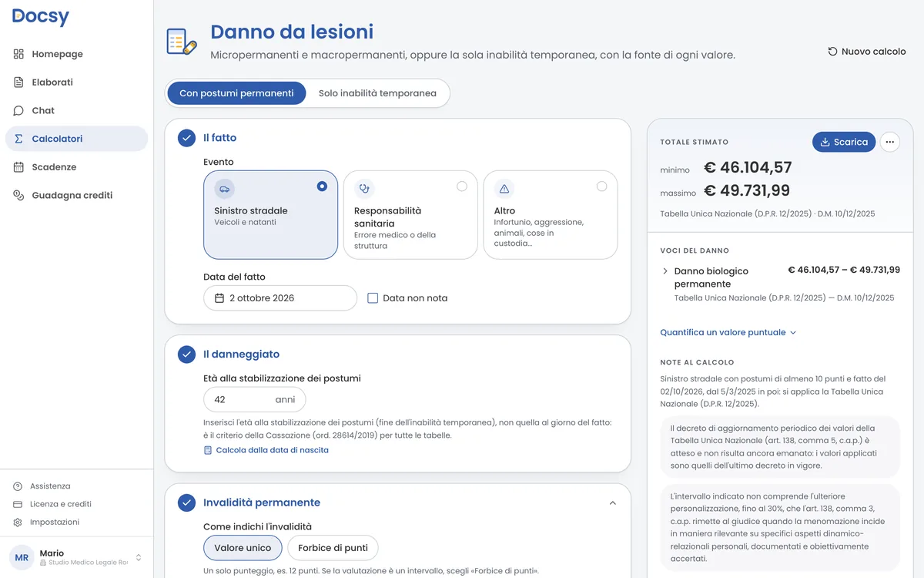Open the Assistenza link
The width and height of the screenshot is (924, 578).
50,486
